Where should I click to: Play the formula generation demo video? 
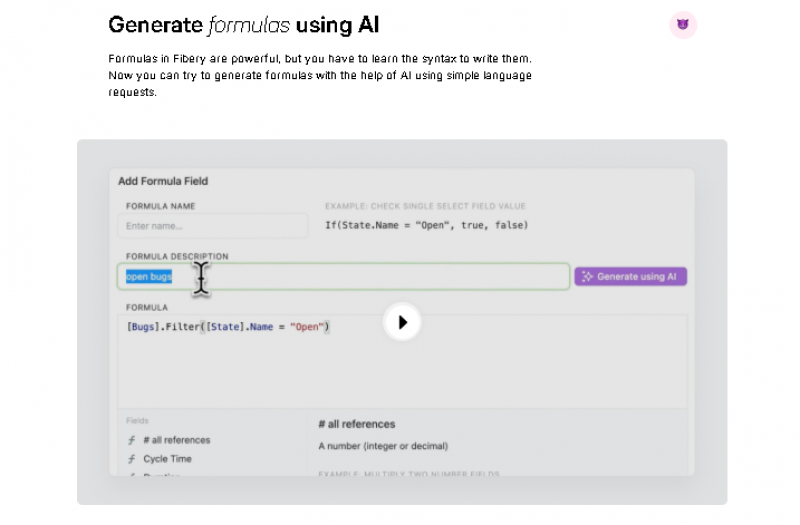point(402,322)
